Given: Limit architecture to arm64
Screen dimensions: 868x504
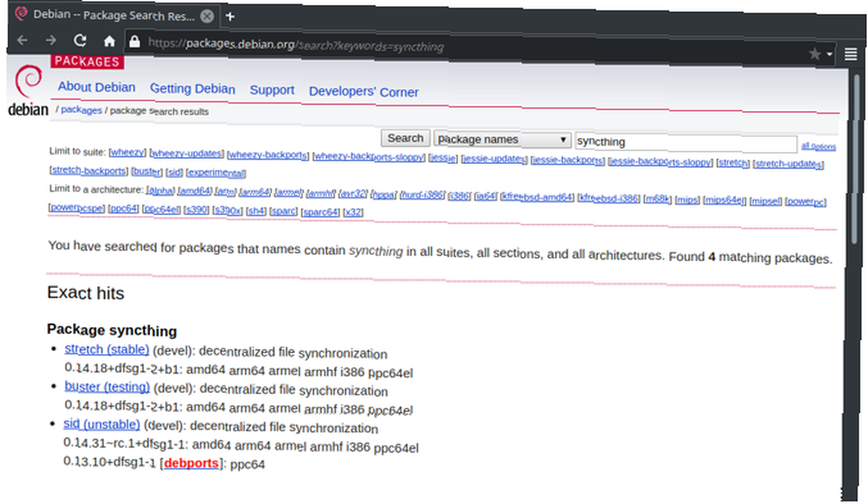Looking at the screenshot, I should pos(255,192).
